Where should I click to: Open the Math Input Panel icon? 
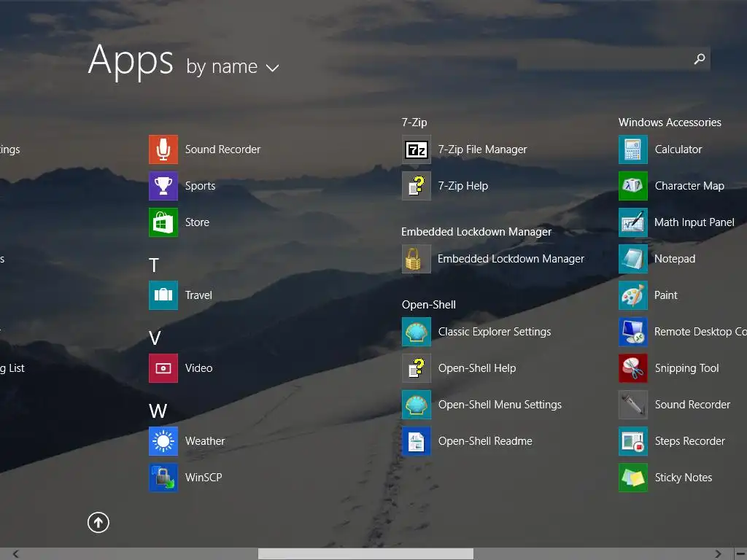632,222
